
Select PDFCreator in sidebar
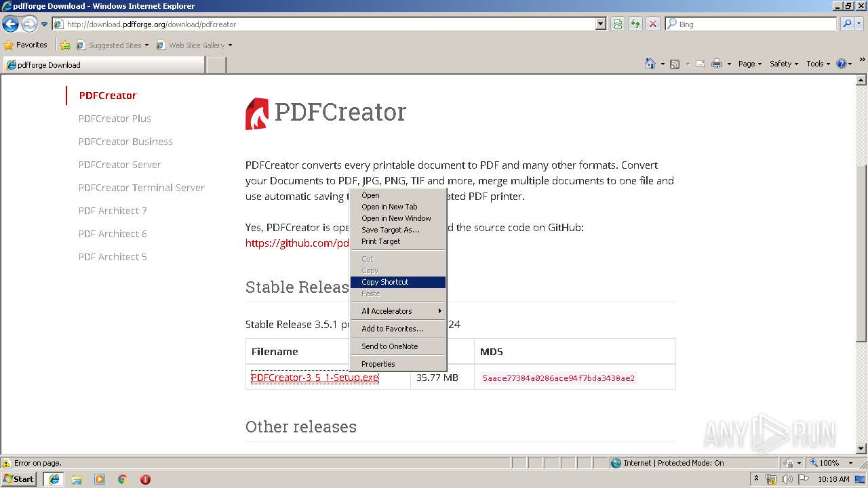click(108, 96)
